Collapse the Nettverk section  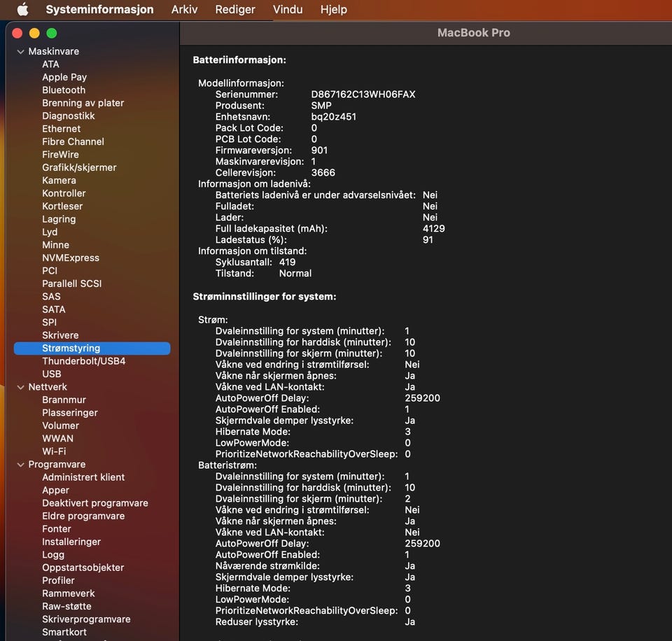click(20, 387)
